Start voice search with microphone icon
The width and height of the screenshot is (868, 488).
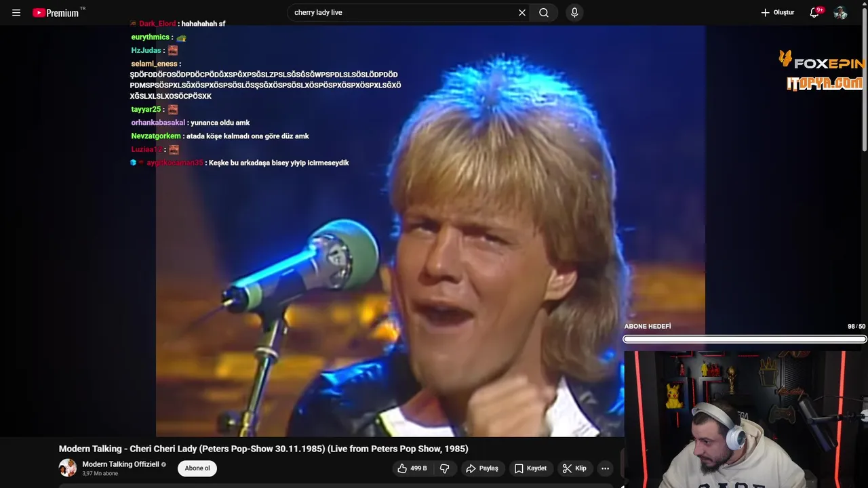click(x=574, y=13)
